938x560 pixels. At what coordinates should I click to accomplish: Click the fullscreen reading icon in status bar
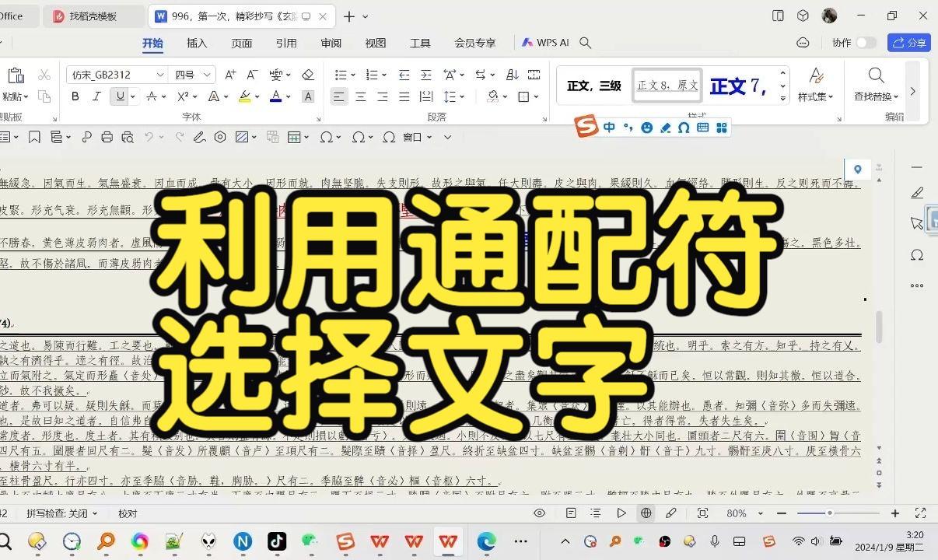click(x=702, y=513)
